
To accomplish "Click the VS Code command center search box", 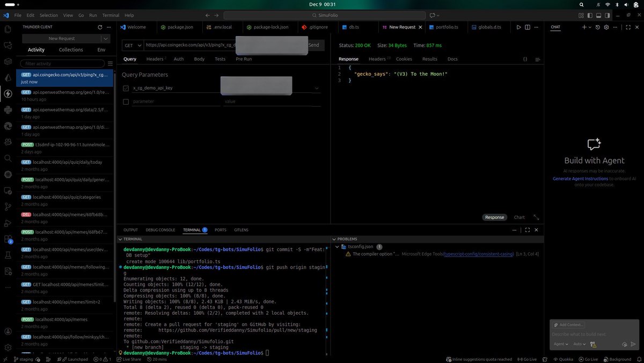I will click(x=324, y=16).
